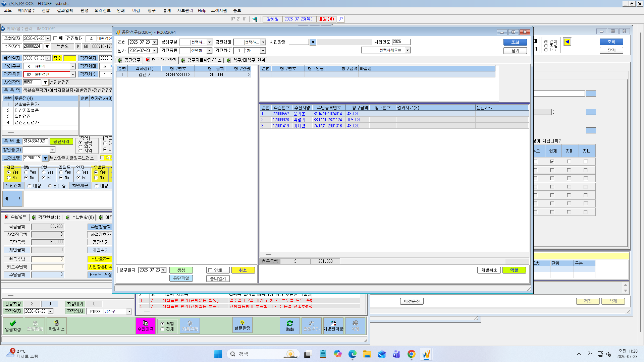
Task: Open the 통계 menu
Action: (x=167, y=10)
